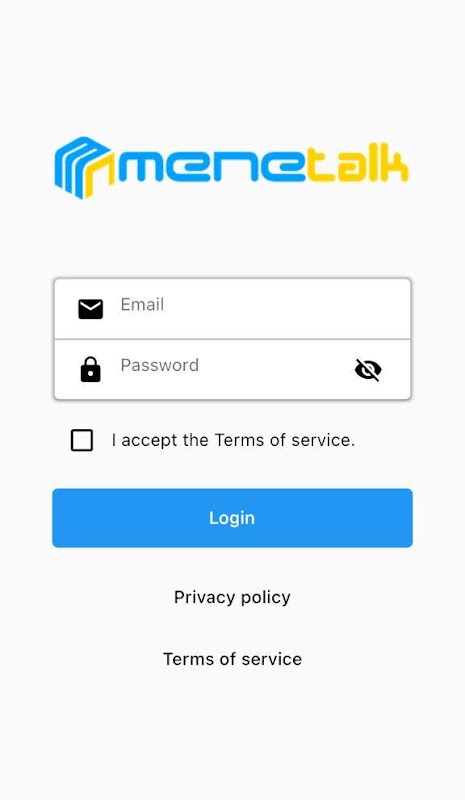Open the bottom Terms of service link

pos(232,659)
